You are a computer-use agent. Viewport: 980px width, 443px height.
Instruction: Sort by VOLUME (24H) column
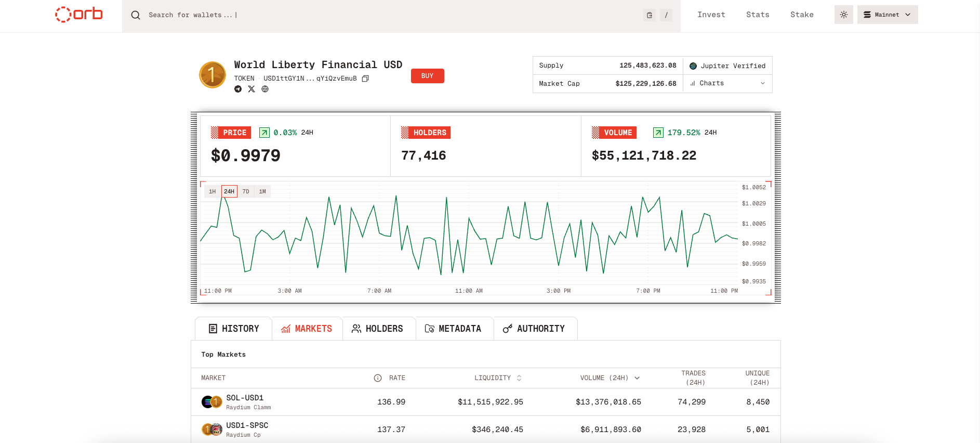(610, 378)
